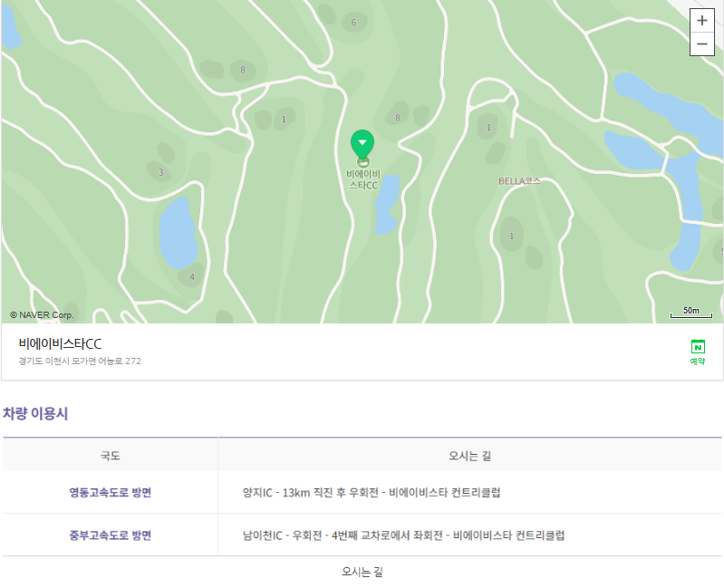724x588 pixels.
Task: Click the green location pin marker
Action: pyautogui.click(x=362, y=145)
